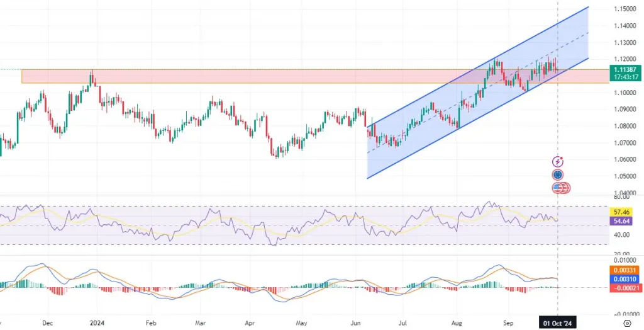
Task: Click the Dec label on time axis
Action: point(48,322)
